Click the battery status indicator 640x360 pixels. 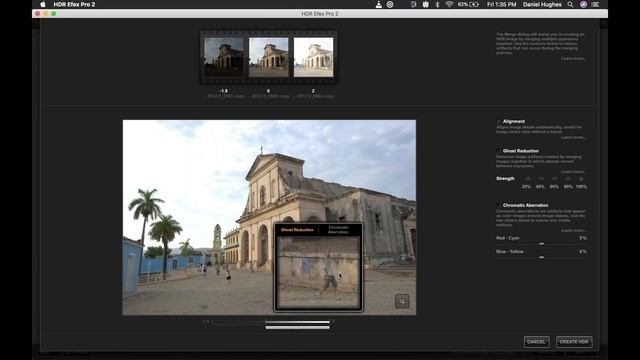(x=468, y=4)
